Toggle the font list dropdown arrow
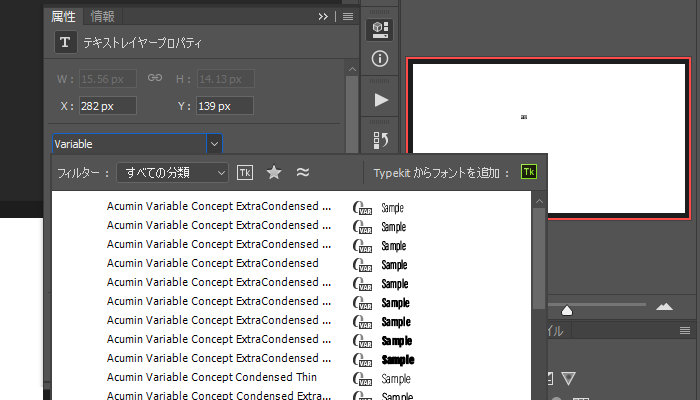Screen dimensions: 700x400 [214, 144]
